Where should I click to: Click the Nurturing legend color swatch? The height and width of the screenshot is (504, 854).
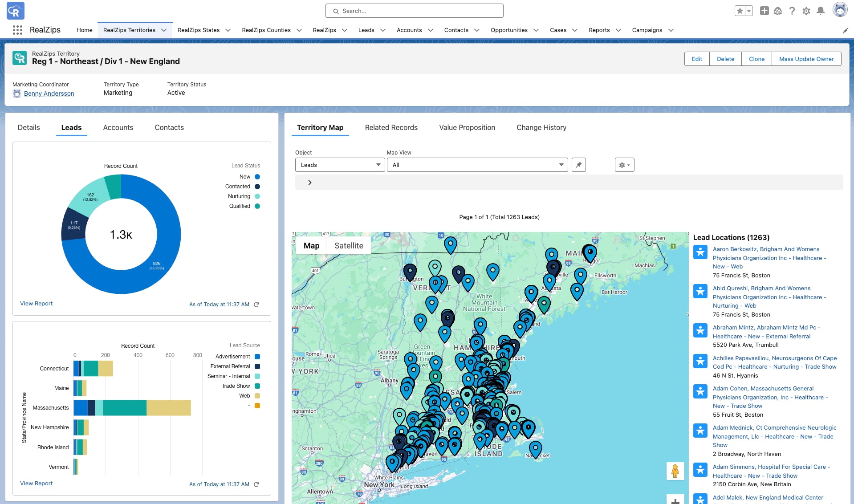pyautogui.click(x=257, y=196)
